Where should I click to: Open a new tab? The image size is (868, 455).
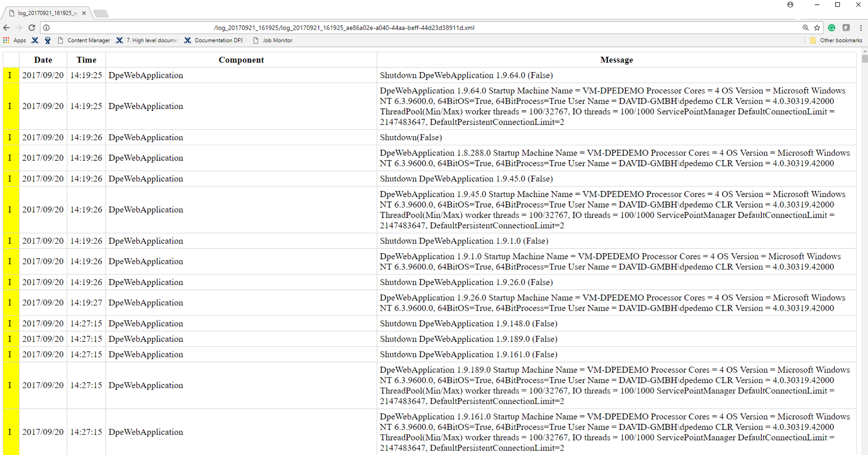[101, 13]
